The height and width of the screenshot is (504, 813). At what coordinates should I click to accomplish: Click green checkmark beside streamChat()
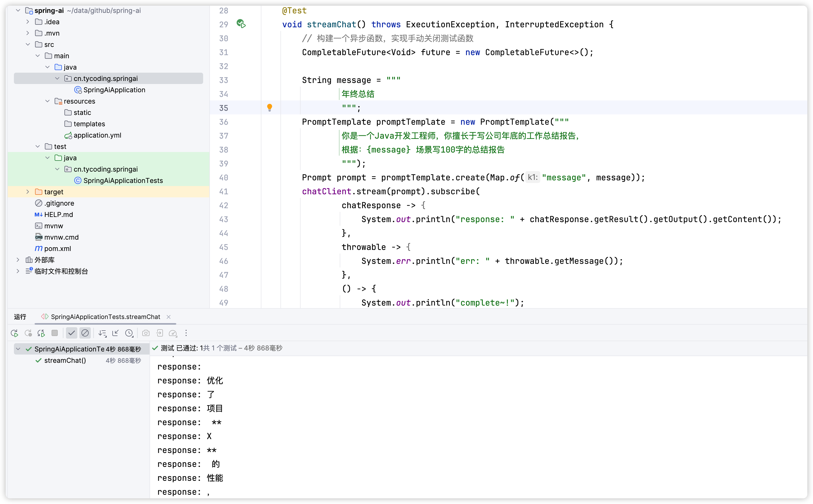coord(39,361)
